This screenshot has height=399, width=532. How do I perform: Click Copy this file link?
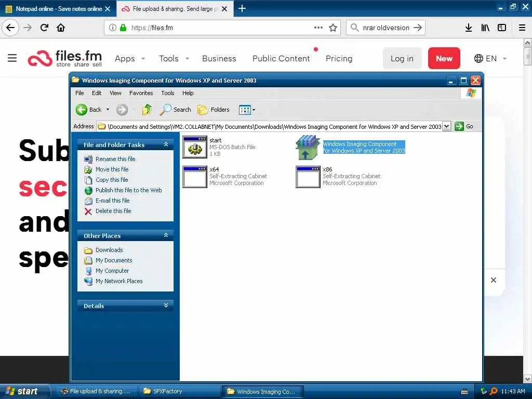(x=112, y=180)
